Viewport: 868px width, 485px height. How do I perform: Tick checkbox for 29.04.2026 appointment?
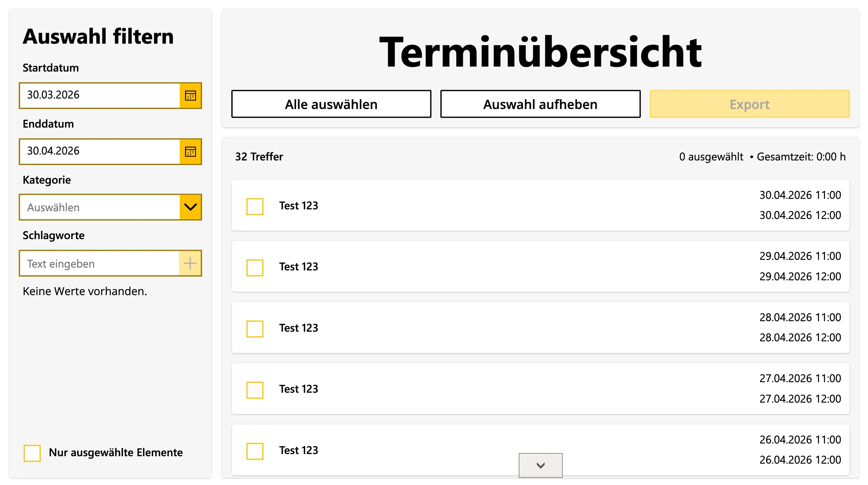pyautogui.click(x=255, y=267)
